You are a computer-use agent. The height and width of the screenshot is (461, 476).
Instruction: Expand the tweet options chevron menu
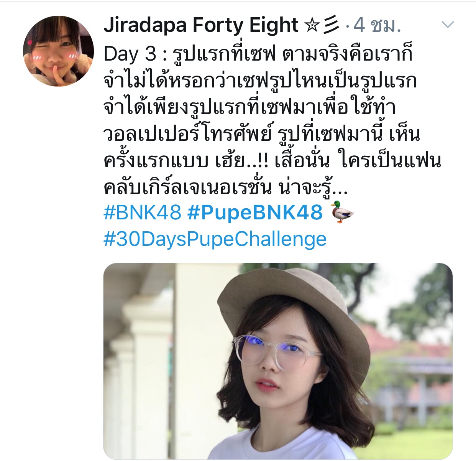point(448,25)
